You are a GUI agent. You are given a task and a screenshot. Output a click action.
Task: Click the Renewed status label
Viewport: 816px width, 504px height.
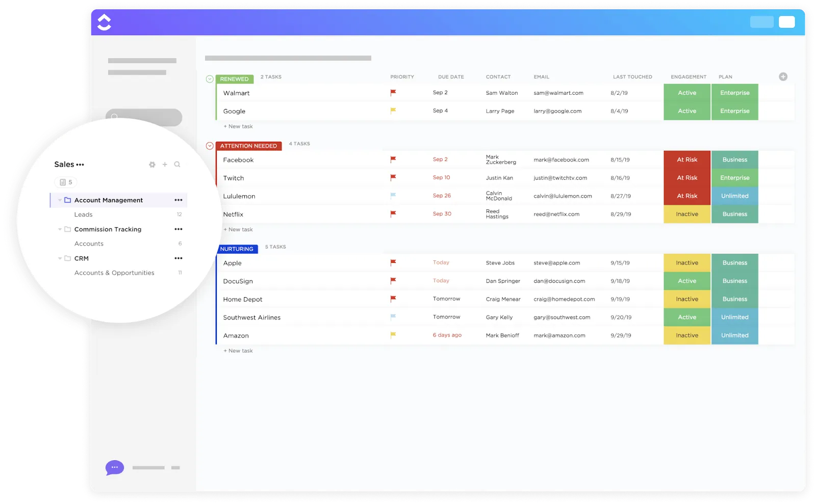pyautogui.click(x=235, y=79)
